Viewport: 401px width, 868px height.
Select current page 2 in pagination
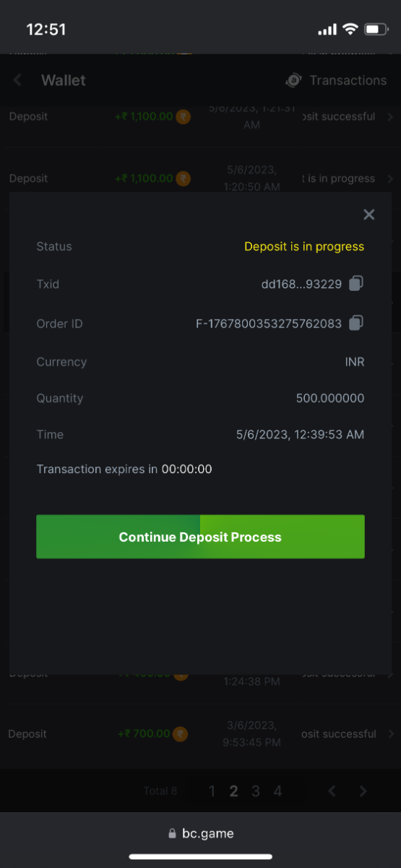[233, 791]
